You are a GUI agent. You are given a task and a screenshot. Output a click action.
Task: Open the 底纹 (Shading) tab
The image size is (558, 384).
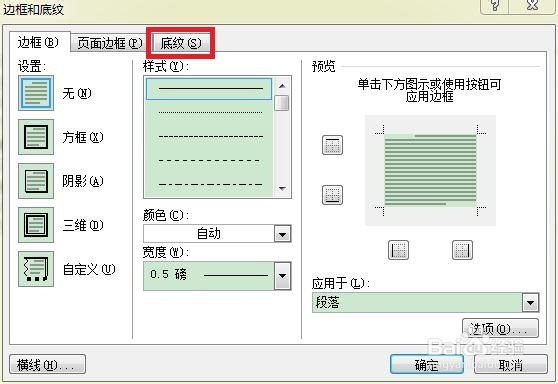click(181, 43)
